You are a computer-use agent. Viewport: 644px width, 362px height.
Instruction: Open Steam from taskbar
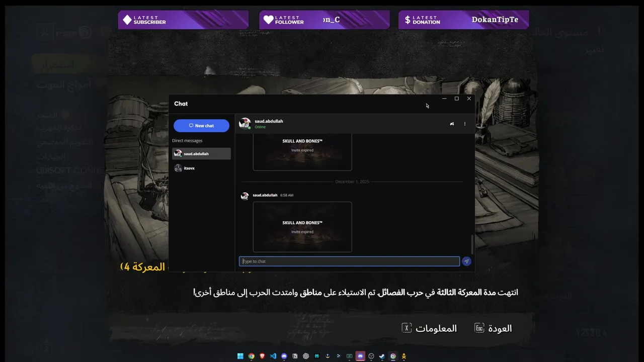tap(382, 356)
